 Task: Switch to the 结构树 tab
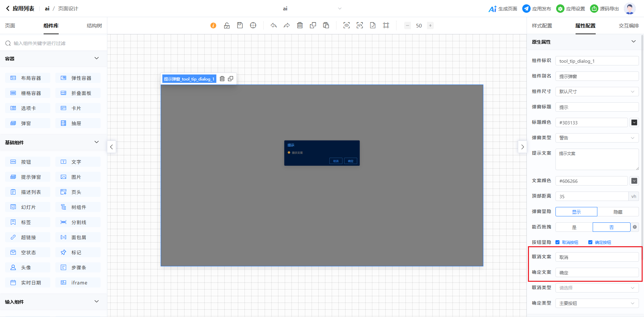(x=94, y=26)
